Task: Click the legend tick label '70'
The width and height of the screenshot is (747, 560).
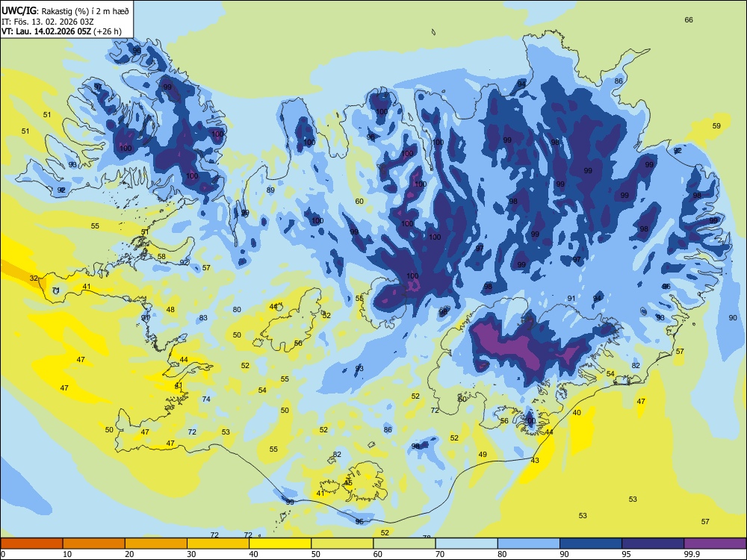Action: point(440,554)
